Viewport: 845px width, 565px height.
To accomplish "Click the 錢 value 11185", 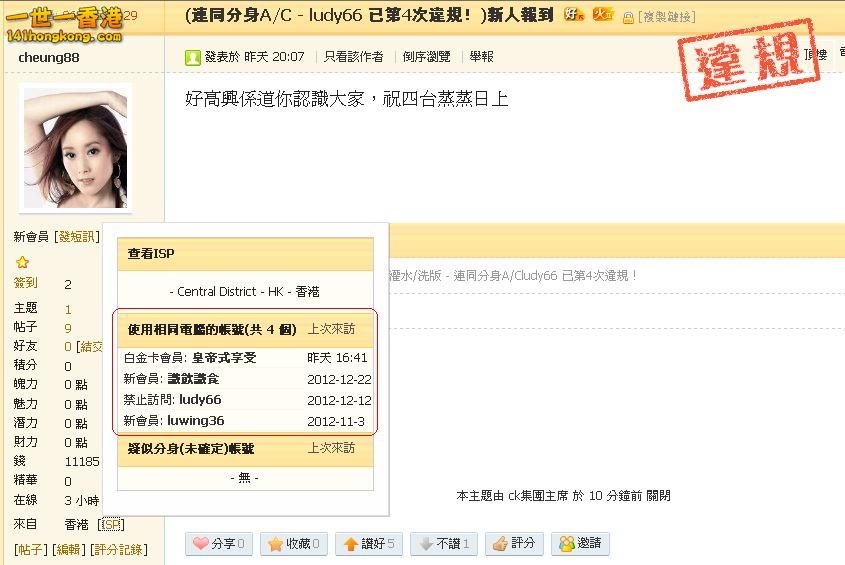I will [x=82, y=462].
